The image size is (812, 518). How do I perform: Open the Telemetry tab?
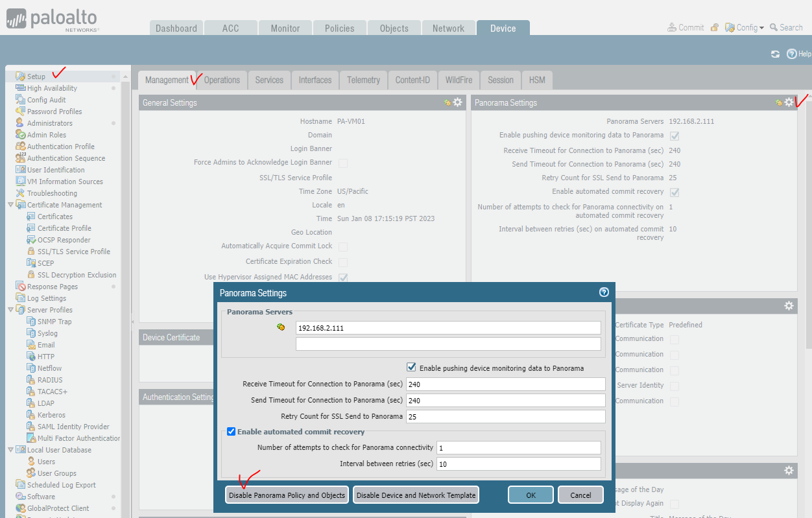(x=363, y=80)
